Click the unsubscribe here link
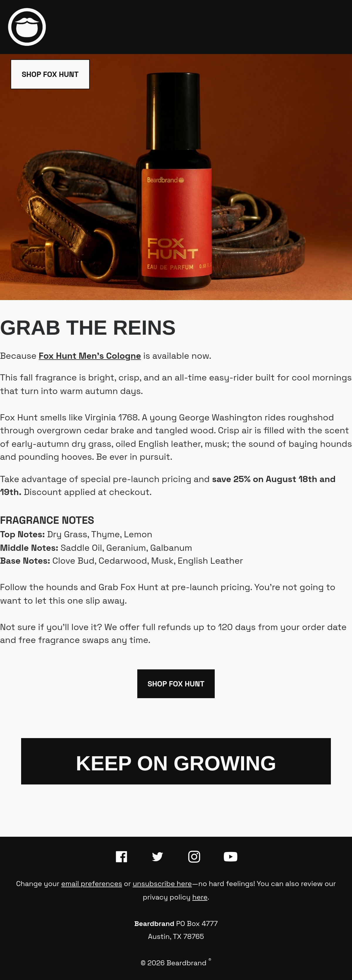 [162, 883]
